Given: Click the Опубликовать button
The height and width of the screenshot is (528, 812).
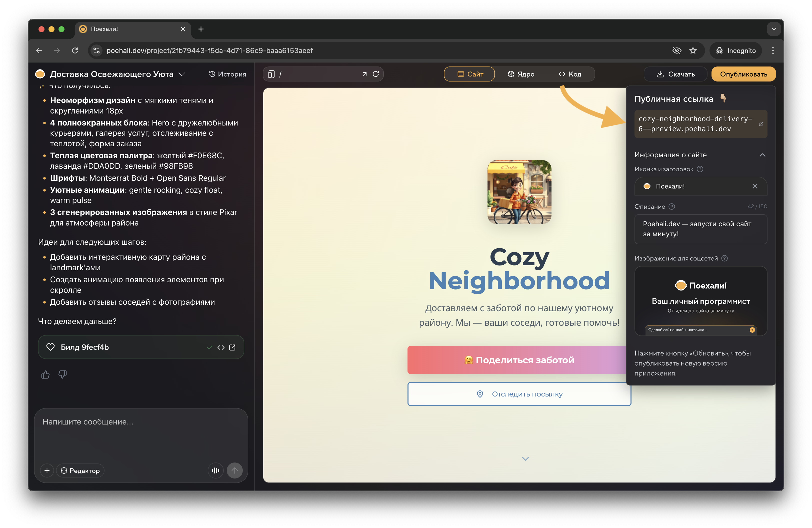Looking at the screenshot, I should [743, 74].
